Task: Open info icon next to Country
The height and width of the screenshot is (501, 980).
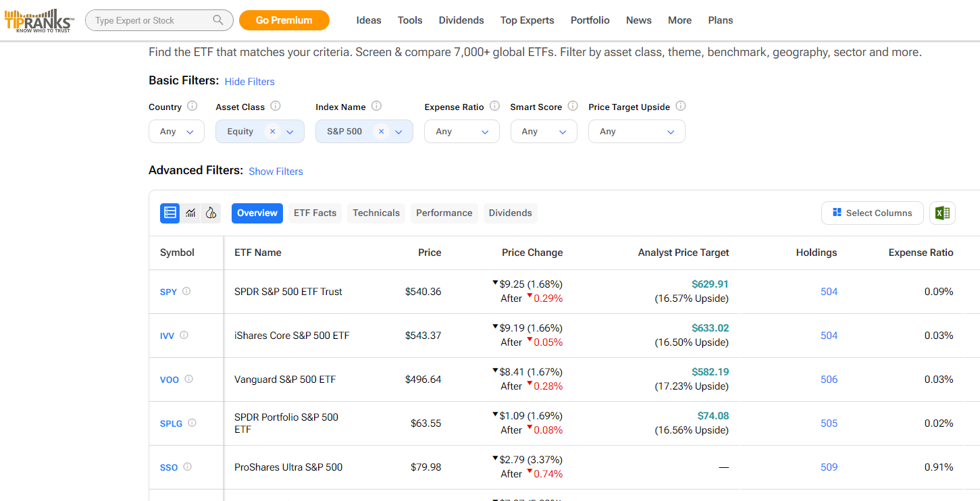Action: coord(192,106)
